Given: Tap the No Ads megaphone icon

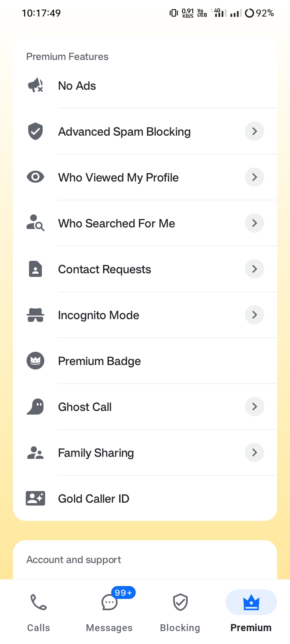Looking at the screenshot, I should click(x=35, y=85).
